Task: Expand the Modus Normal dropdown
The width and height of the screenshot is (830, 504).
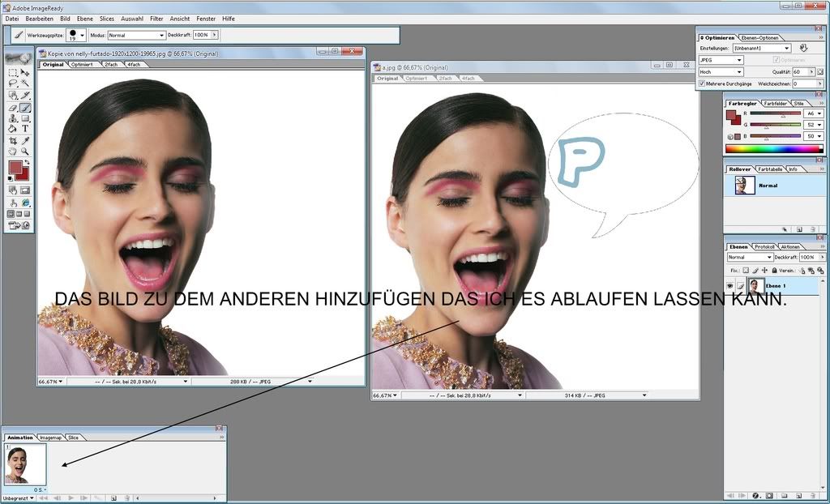Action: click(x=136, y=36)
